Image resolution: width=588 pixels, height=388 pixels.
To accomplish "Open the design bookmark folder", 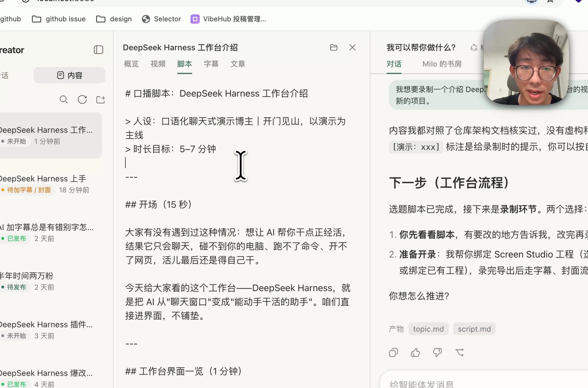I will [x=114, y=19].
